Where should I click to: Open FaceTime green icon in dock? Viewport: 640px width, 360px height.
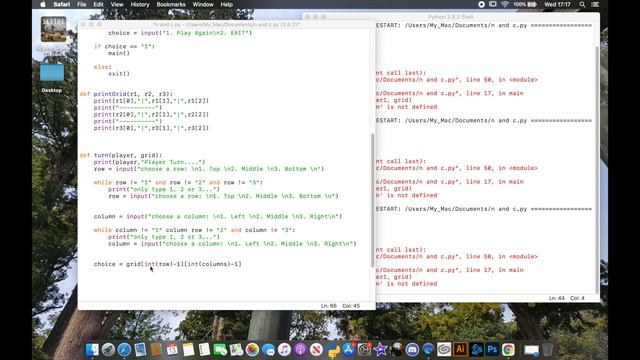click(220, 350)
